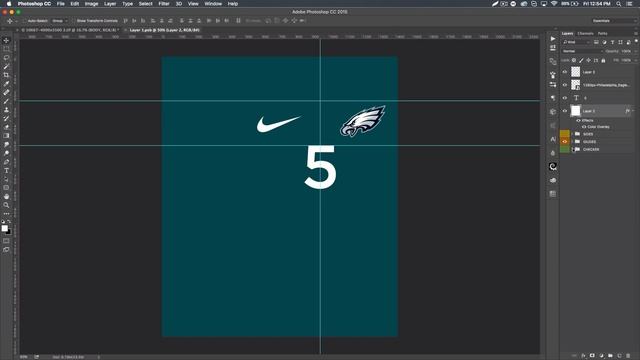Open the Filter menu
Viewport: 640px width, 360px height.
(x=164, y=4)
